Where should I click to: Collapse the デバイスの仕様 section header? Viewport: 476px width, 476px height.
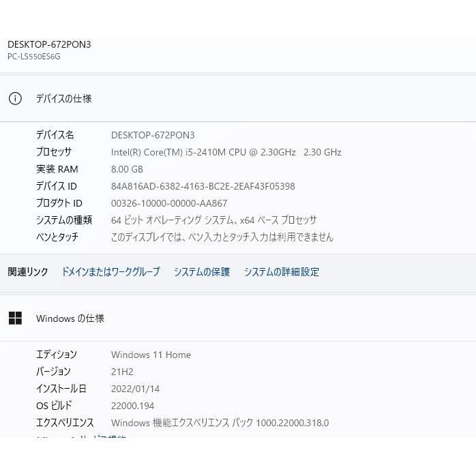pos(63,98)
